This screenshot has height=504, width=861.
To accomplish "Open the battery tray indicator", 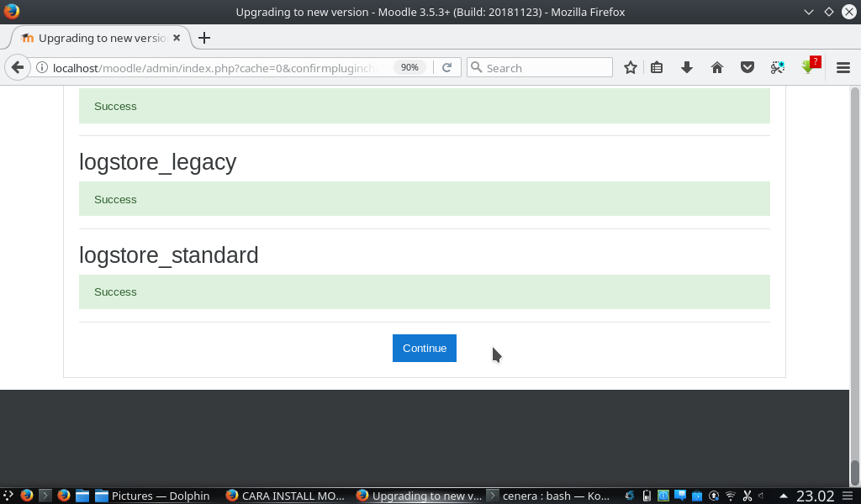I will pyautogui.click(x=647, y=496).
